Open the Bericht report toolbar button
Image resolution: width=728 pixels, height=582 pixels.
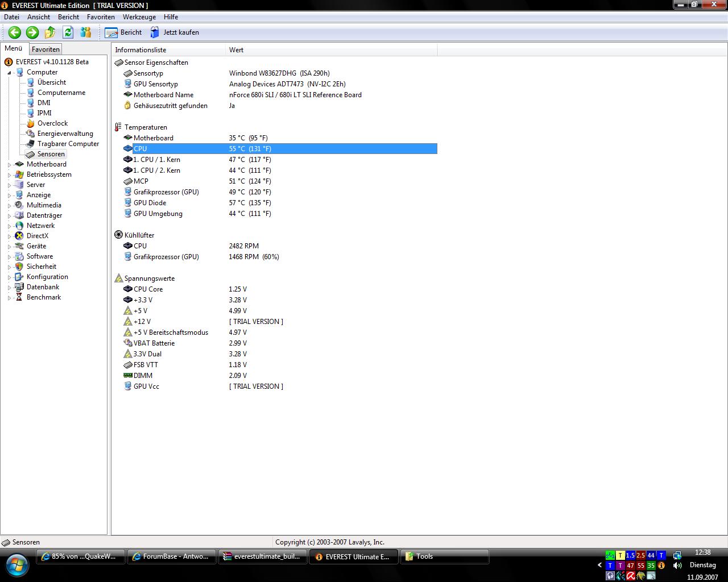[123, 32]
